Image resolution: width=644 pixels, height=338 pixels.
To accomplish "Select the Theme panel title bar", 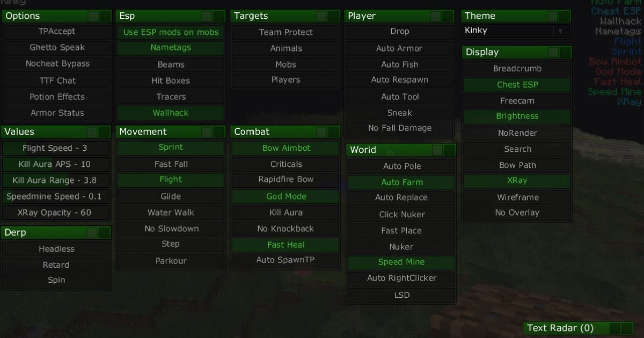I will [516, 16].
